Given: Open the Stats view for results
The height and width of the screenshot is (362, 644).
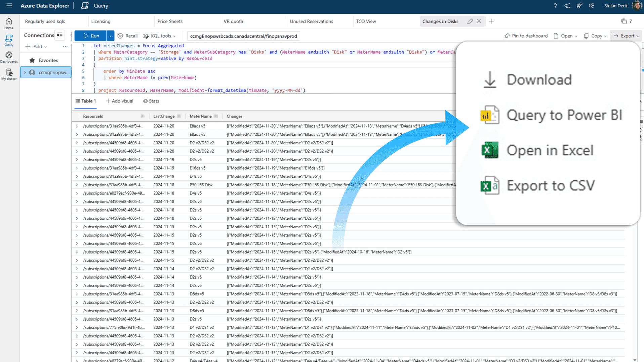Looking at the screenshot, I should click(151, 101).
